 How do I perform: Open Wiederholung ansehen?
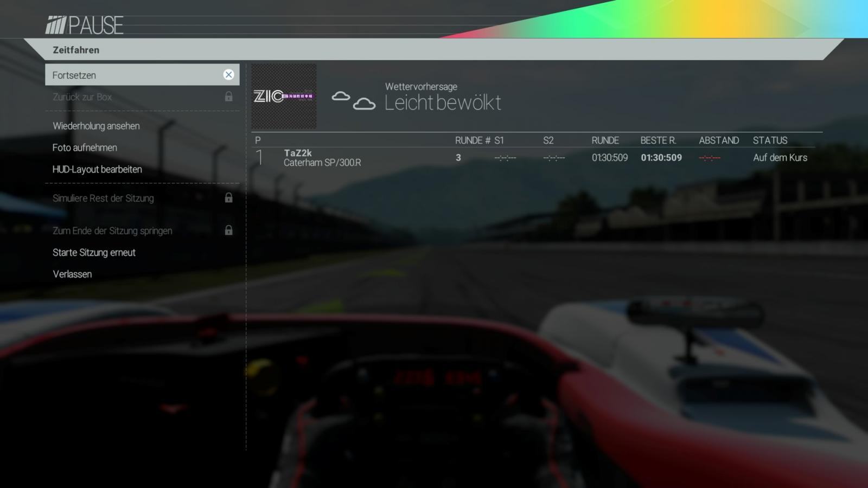pos(96,126)
